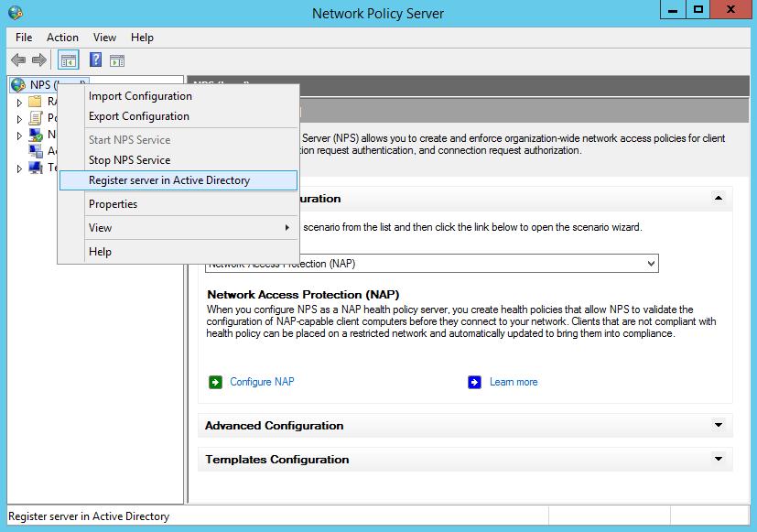Click the blue Help question mark icon

tap(95, 60)
